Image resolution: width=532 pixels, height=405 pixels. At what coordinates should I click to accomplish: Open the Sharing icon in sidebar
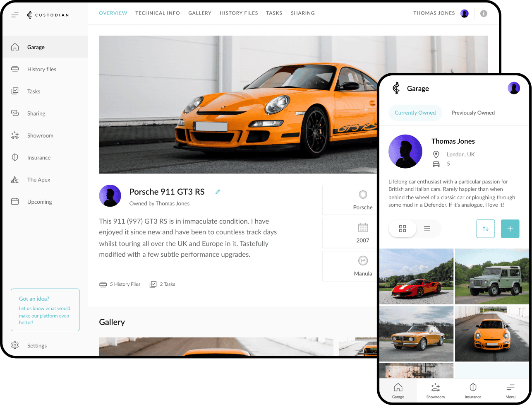(15, 113)
